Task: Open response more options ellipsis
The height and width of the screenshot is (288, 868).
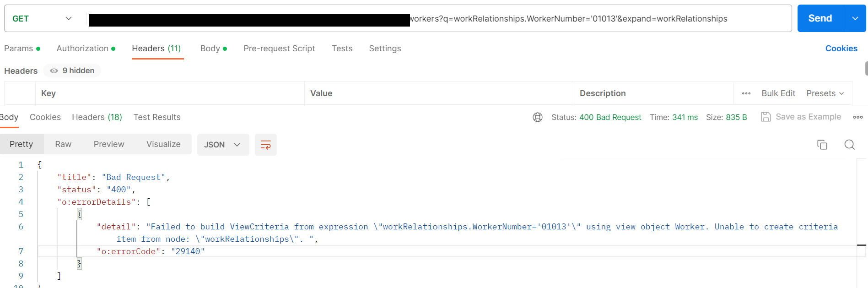Action: pos(858,117)
